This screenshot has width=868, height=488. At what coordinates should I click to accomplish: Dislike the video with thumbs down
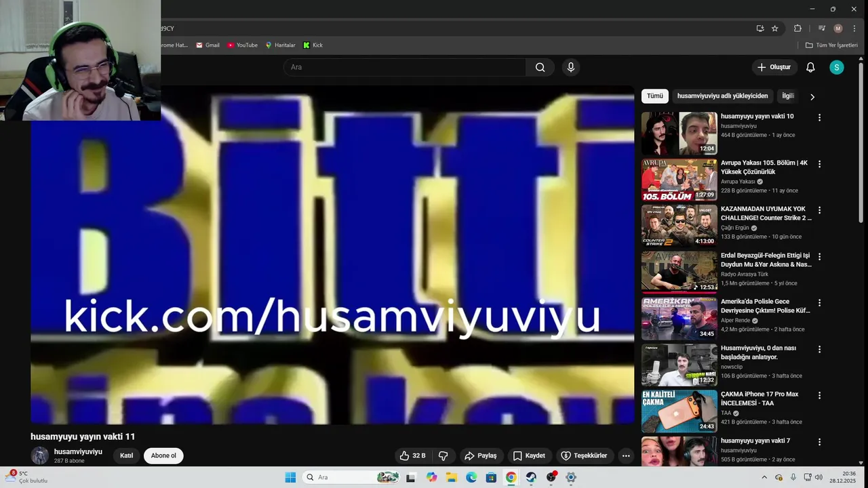click(443, 455)
